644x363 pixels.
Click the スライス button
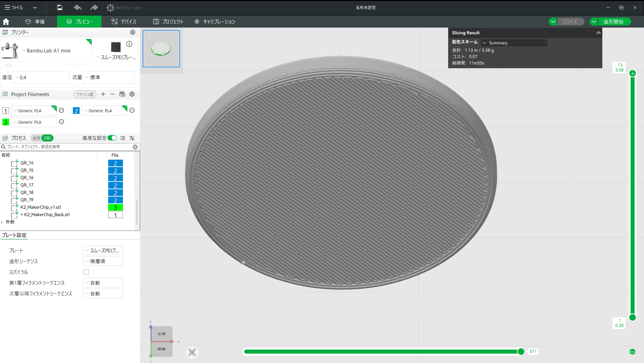point(570,22)
